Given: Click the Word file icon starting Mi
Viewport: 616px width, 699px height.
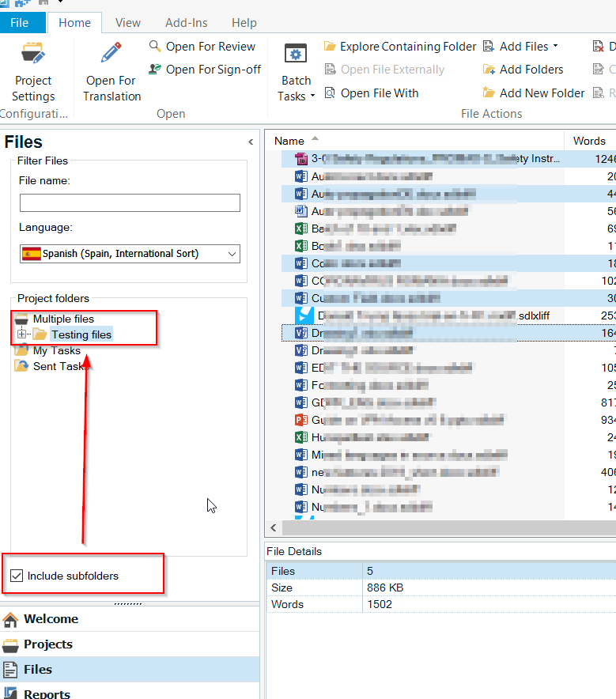Looking at the screenshot, I should 301,455.
